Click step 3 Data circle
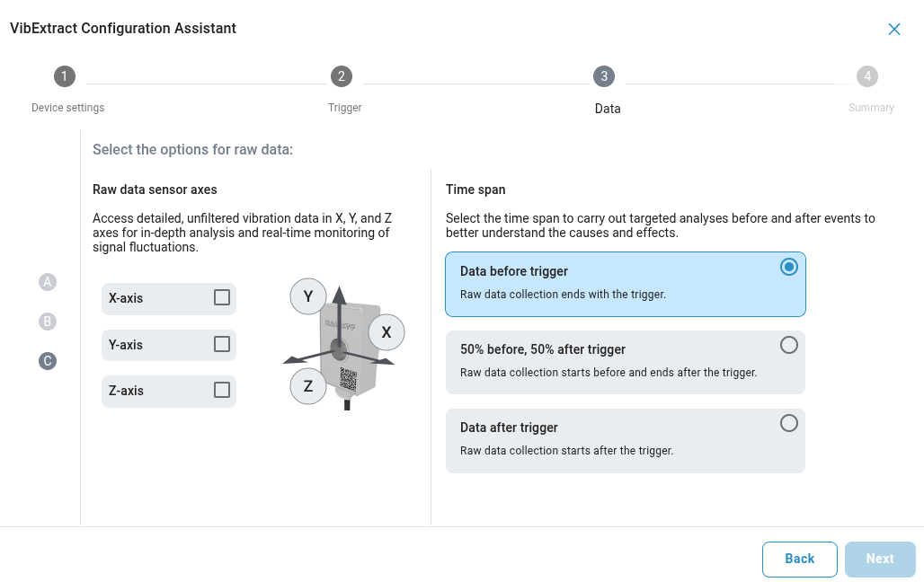Viewport: 924px width, 582px height. [603, 76]
